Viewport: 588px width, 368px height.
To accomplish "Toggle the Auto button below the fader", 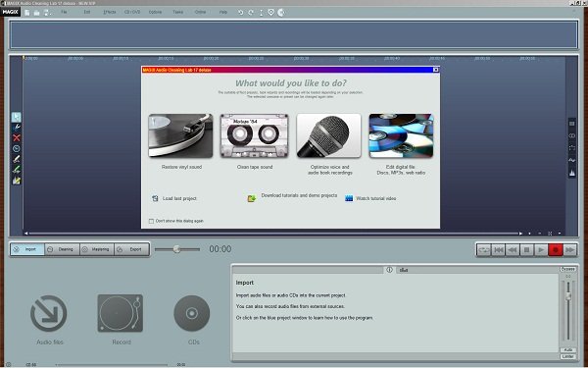I will pyautogui.click(x=568, y=350).
